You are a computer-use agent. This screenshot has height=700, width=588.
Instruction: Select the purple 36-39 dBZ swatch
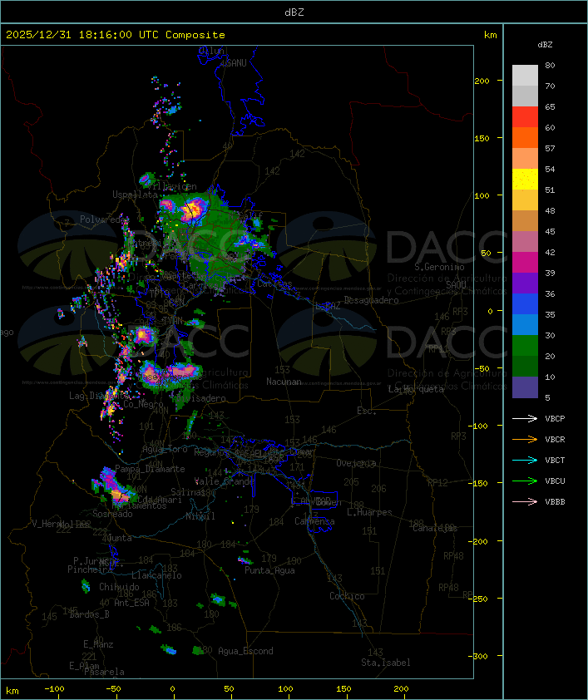525,283
